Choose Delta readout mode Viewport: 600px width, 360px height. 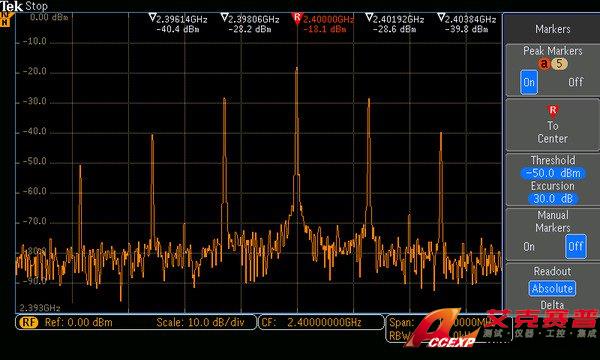pyautogui.click(x=552, y=305)
